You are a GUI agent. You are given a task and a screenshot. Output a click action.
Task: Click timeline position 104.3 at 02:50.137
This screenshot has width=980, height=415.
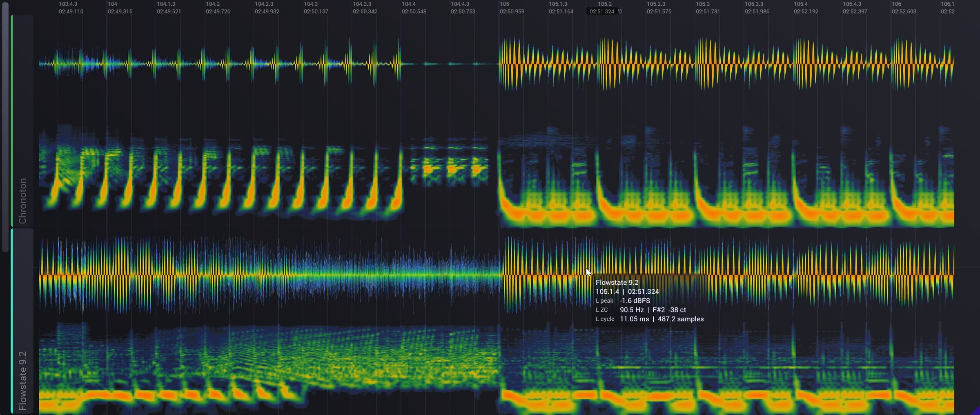coord(316,8)
